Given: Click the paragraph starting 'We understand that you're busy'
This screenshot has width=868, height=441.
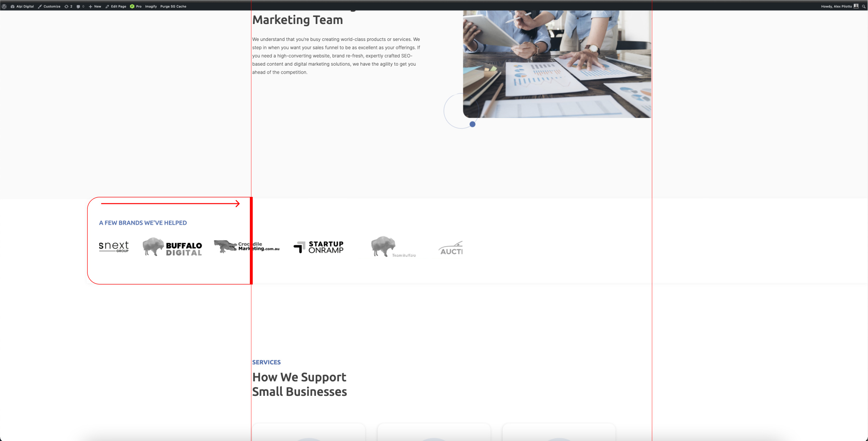Looking at the screenshot, I should point(336,56).
